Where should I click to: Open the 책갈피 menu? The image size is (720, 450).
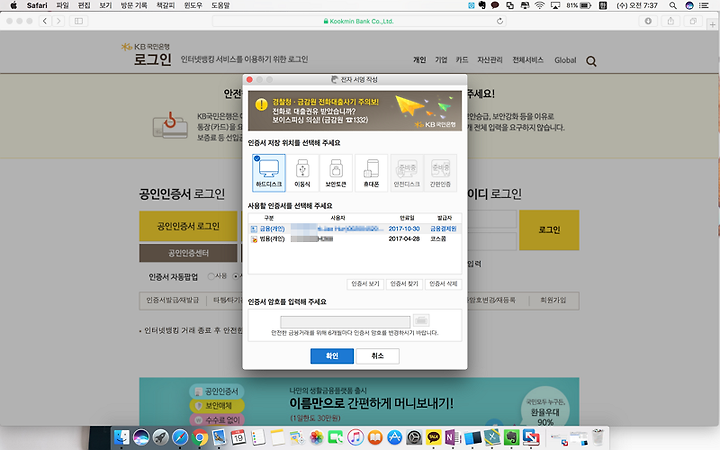165,6
